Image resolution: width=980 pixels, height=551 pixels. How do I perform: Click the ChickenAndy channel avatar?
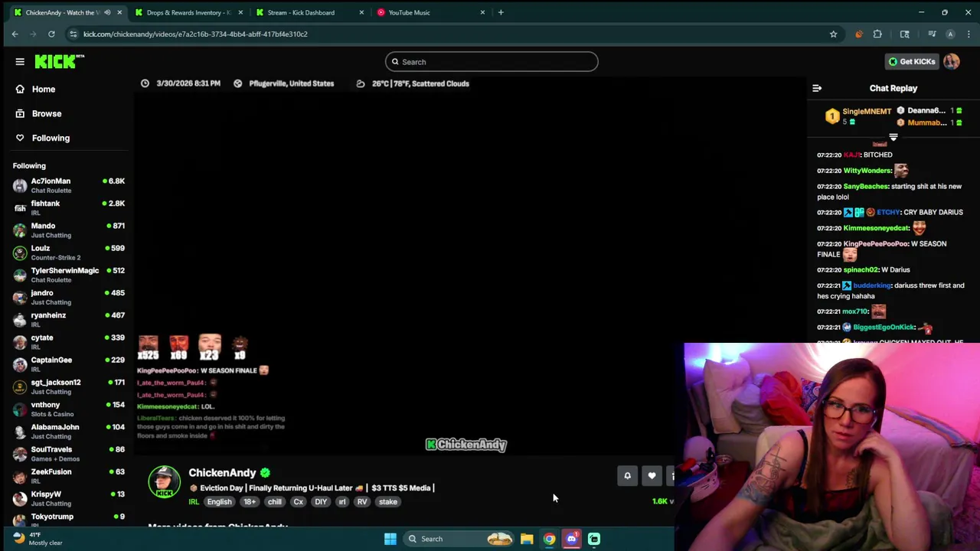click(x=164, y=481)
